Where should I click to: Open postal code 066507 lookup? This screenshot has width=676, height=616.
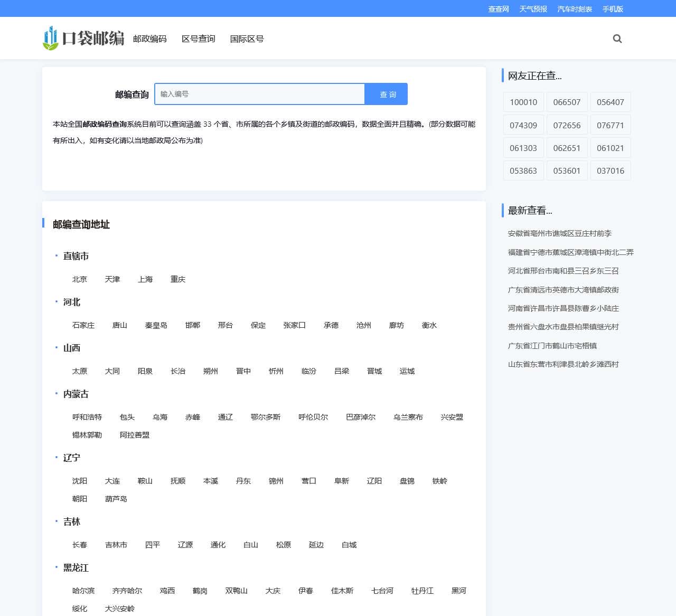[567, 102]
